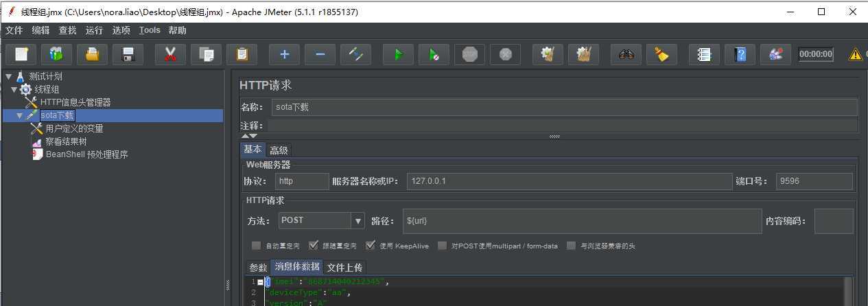Screen dimensions: 868x306
Task: Click the Clear All results icon
Action: [583, 54]
